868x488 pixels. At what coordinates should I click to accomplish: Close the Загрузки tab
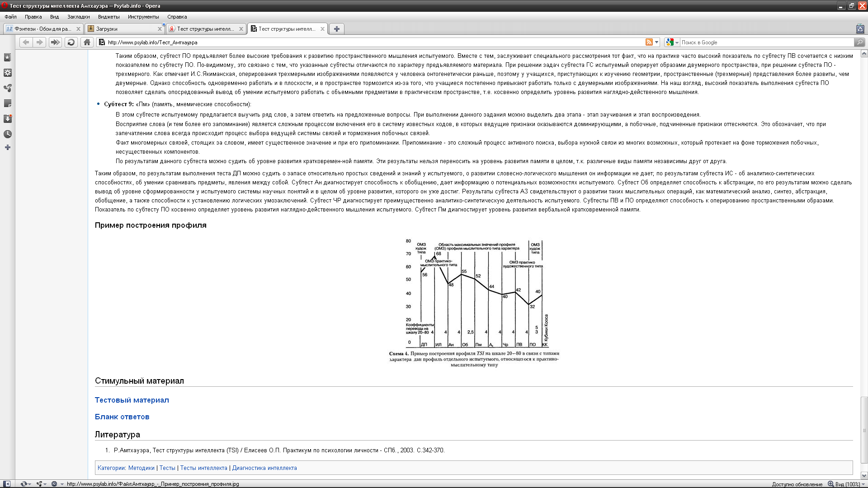[x=160, y=29]
